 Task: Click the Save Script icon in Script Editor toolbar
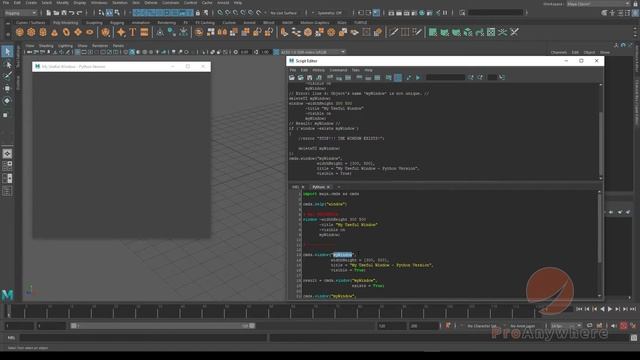coord(310,77)
